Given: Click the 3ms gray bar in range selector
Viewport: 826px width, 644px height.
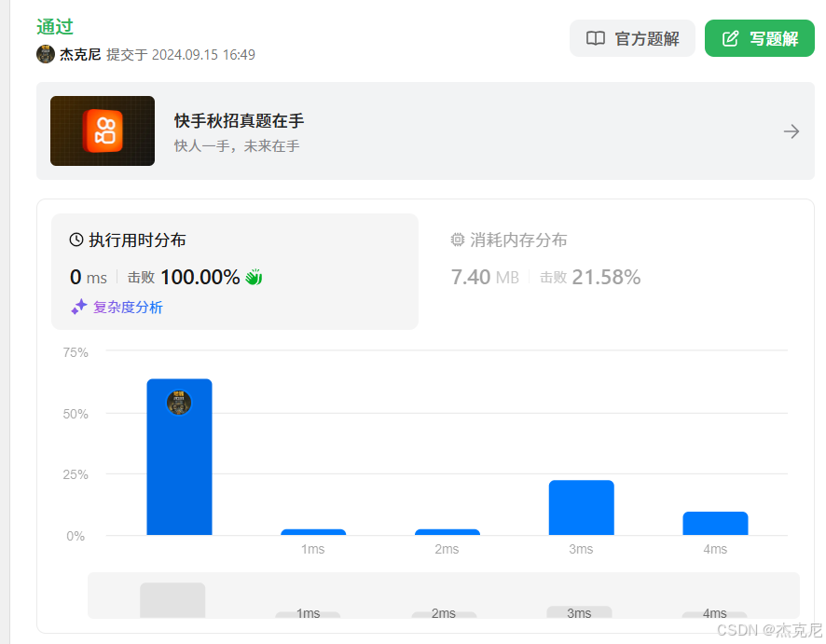Looking at the screenshot, I should click(x=580, y=612).
